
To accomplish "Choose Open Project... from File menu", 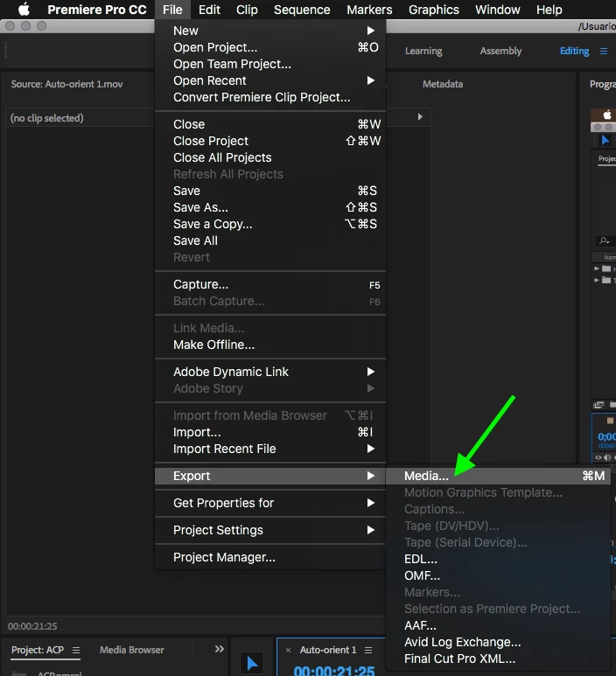I will click(x=270, y=47).
